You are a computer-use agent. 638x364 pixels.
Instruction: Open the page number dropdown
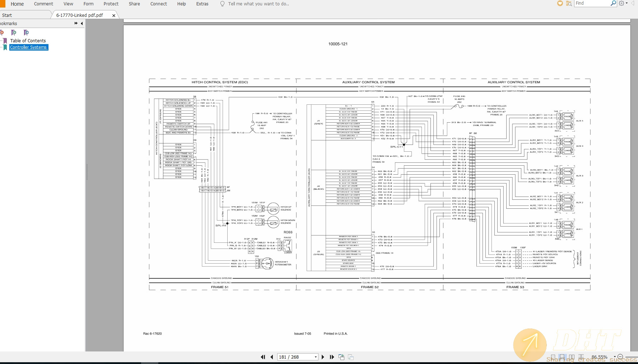pos(316,357)
